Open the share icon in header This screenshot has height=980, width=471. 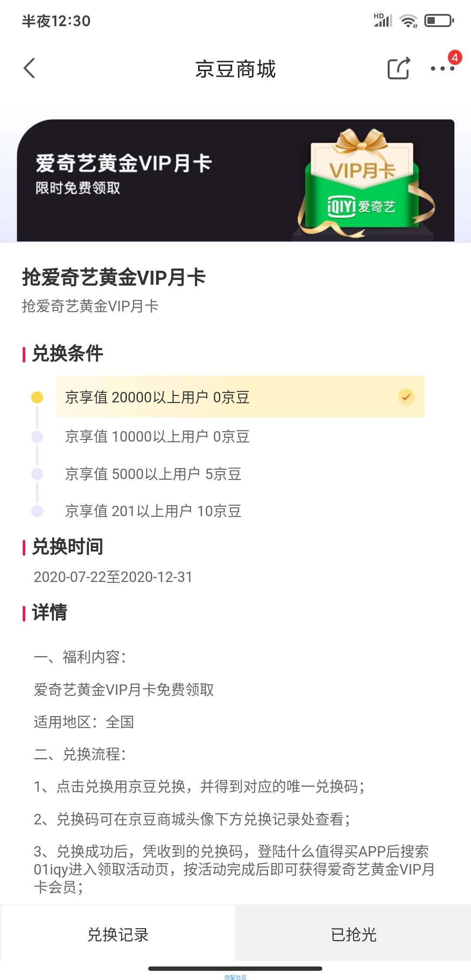click(x=399, y=68)
